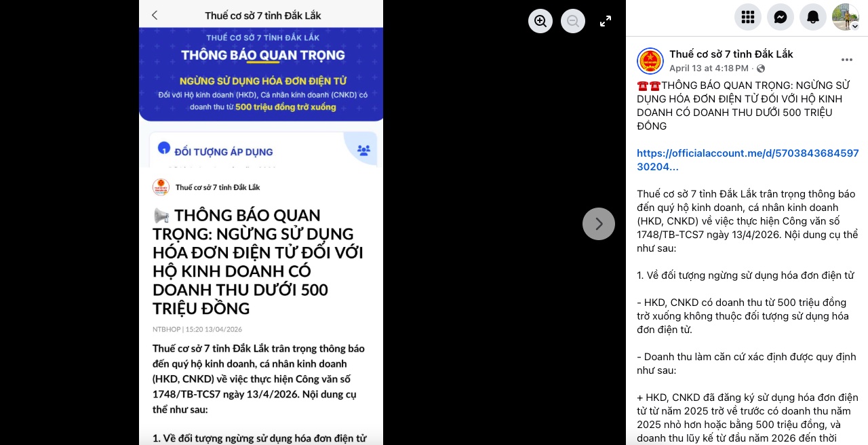This screenshot has width=868, height=445.
Task: Click the Đối tượng áp dụng group icon
Action: tap(363, 151)
